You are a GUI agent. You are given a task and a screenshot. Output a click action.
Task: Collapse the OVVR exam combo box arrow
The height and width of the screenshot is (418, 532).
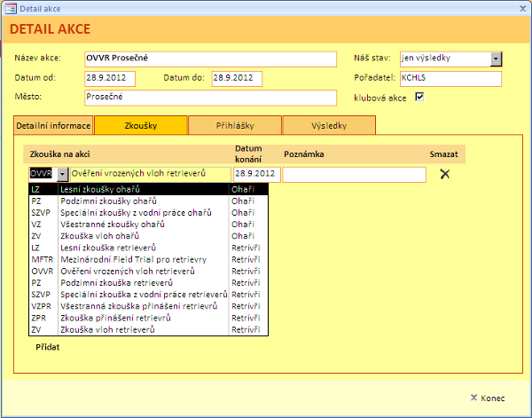pos(62,175)
